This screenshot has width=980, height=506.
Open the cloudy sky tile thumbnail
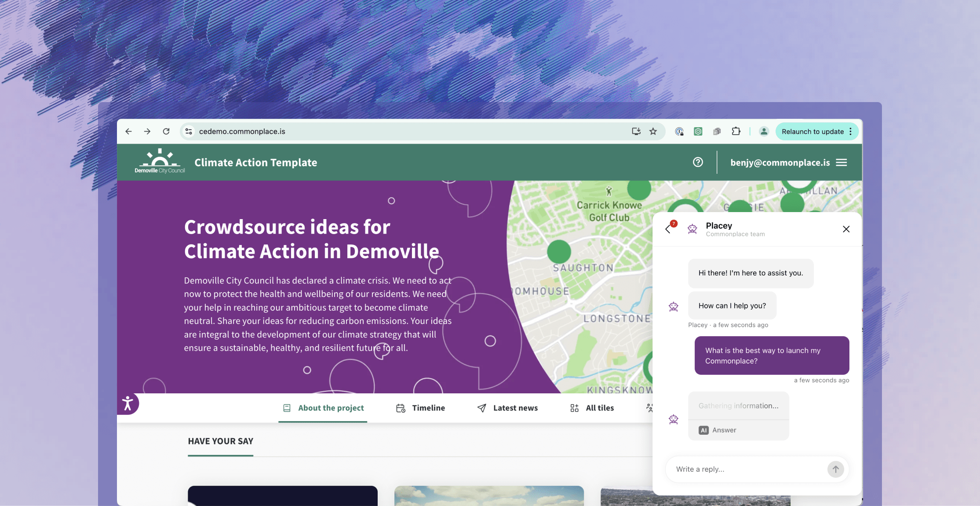tap(489, 496)
